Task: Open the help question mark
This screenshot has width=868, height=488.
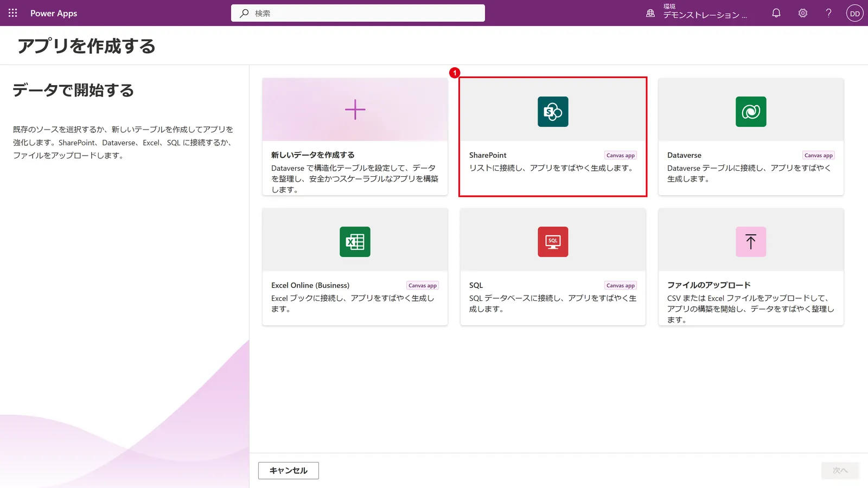Action: pyautogui.click(x=828, y=13)
